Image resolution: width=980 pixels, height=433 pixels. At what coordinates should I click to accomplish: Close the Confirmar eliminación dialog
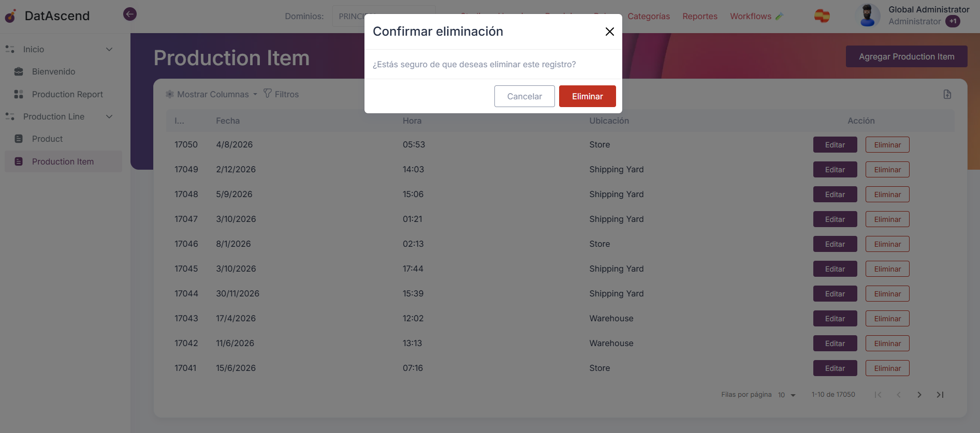point(610,32)
